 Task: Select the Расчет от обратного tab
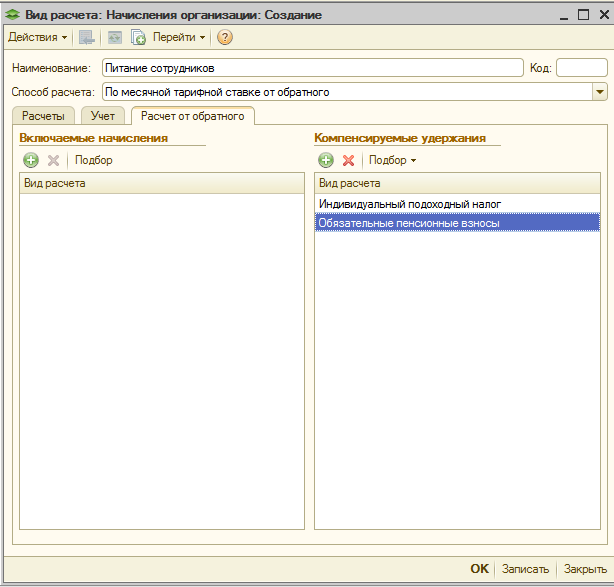[192, 116]
